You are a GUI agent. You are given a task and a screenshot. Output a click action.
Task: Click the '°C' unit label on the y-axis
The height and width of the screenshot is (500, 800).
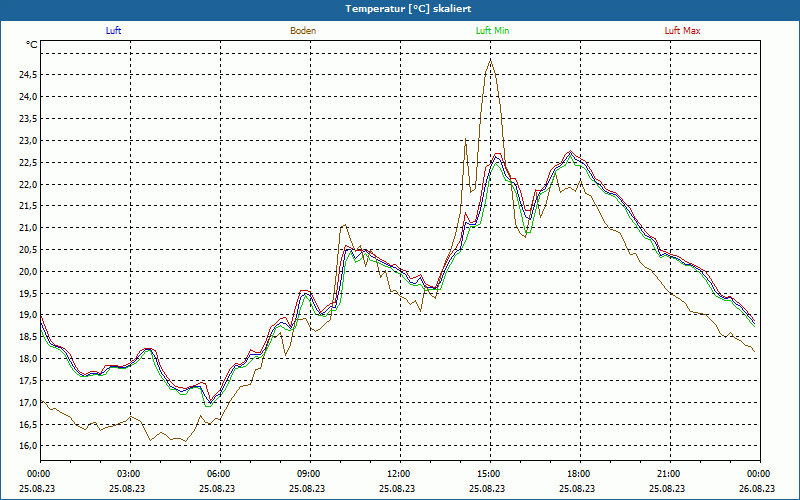(32, 45)
